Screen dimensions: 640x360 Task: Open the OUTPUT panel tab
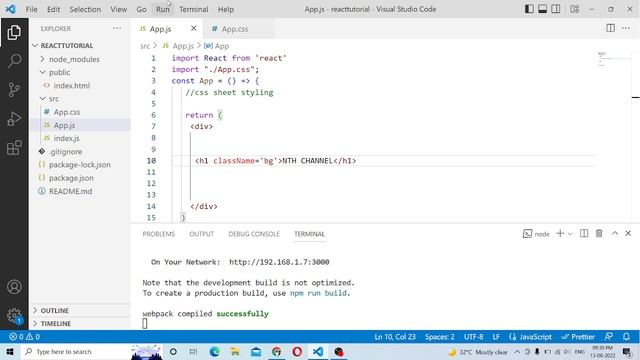(202, 234)
